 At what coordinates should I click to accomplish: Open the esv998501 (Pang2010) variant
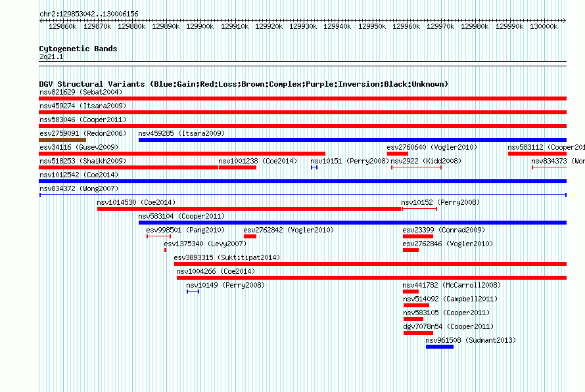coord(185,230)
